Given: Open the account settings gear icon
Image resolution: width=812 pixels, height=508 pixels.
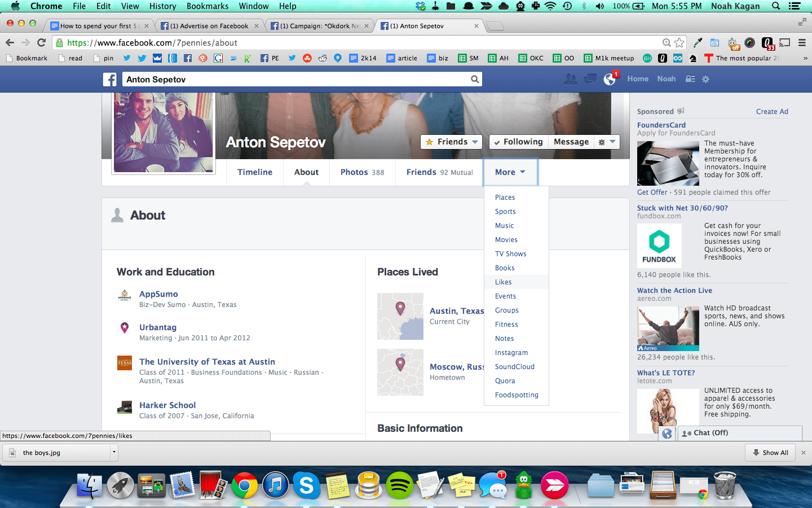Looking at the screenshot, I should point(705,79).
